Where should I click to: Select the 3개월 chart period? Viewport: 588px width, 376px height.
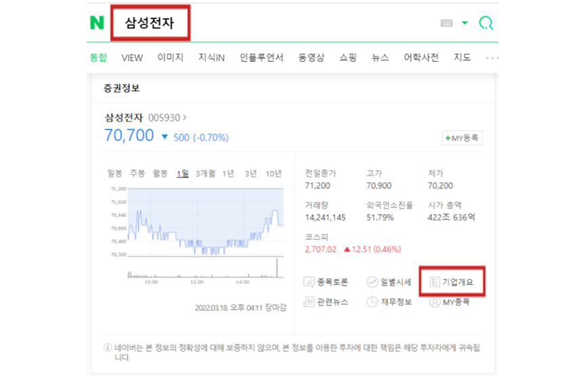[205, 173]
